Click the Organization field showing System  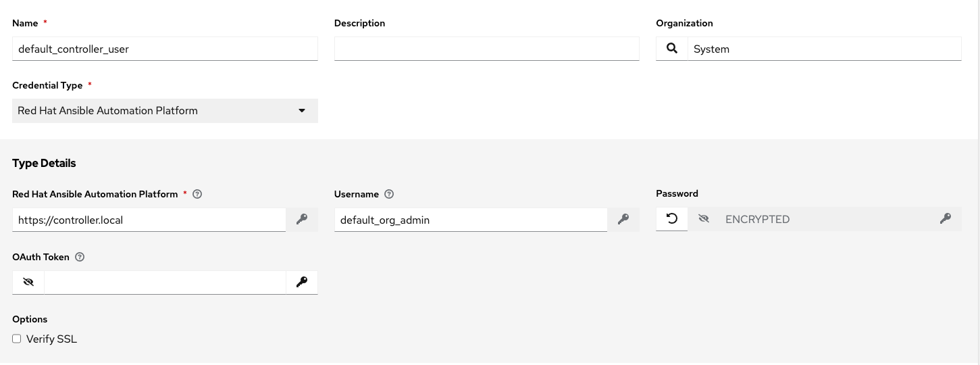tap(824, 49)
